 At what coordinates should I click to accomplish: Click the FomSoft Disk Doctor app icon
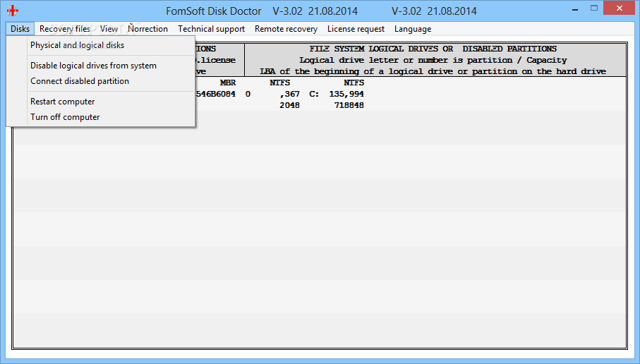click(13, 11)
